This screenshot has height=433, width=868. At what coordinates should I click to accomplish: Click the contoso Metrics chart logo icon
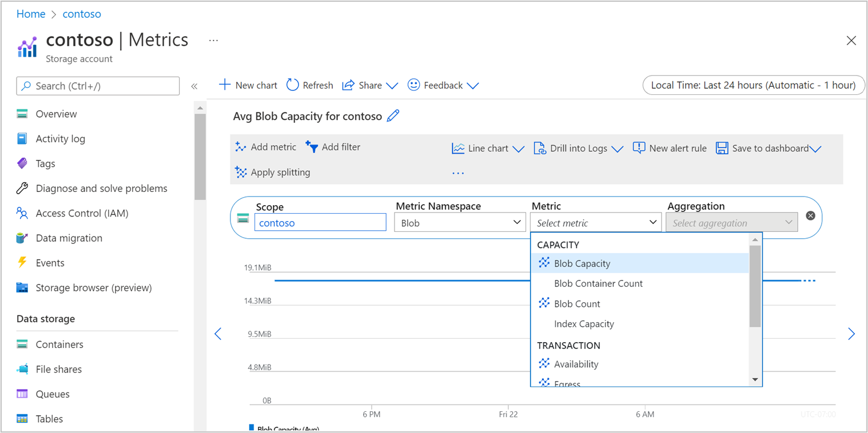point(27,47)
